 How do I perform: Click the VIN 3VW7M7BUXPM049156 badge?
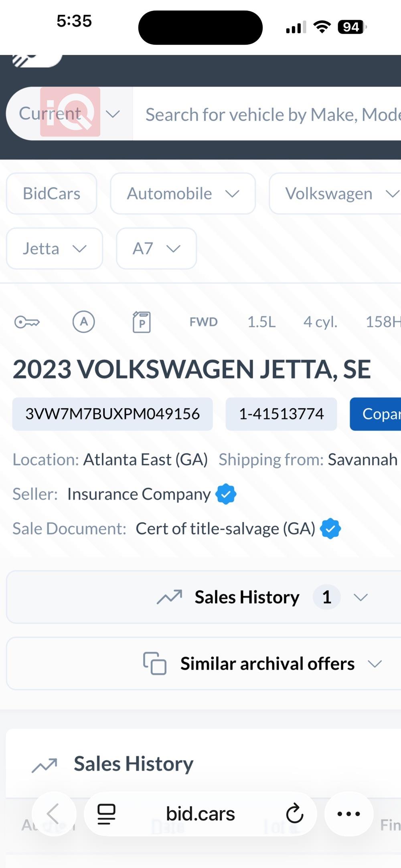[113, 414]
